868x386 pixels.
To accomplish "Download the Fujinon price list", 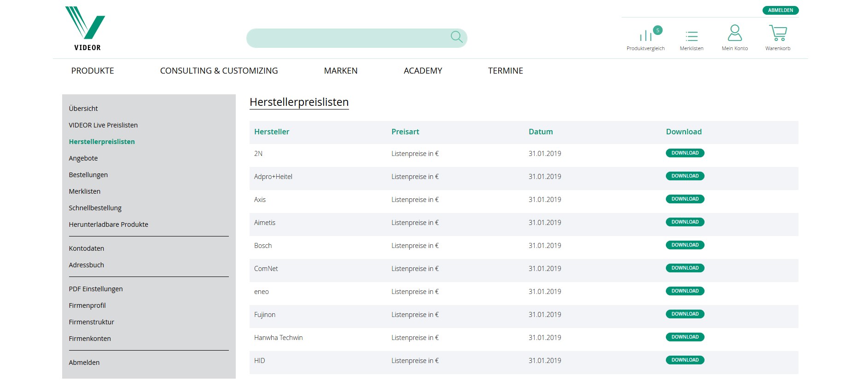I will coord(685,314).
